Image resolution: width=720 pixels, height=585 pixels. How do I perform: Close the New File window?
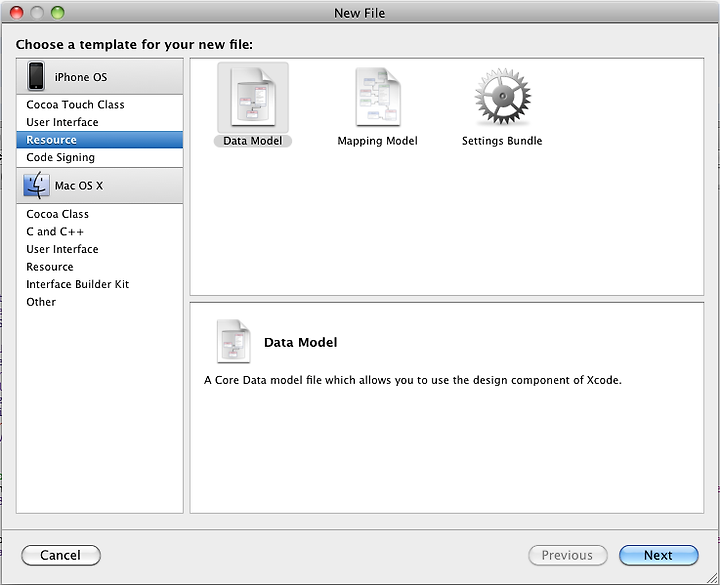pyautogui.click(x=17, y=12)
